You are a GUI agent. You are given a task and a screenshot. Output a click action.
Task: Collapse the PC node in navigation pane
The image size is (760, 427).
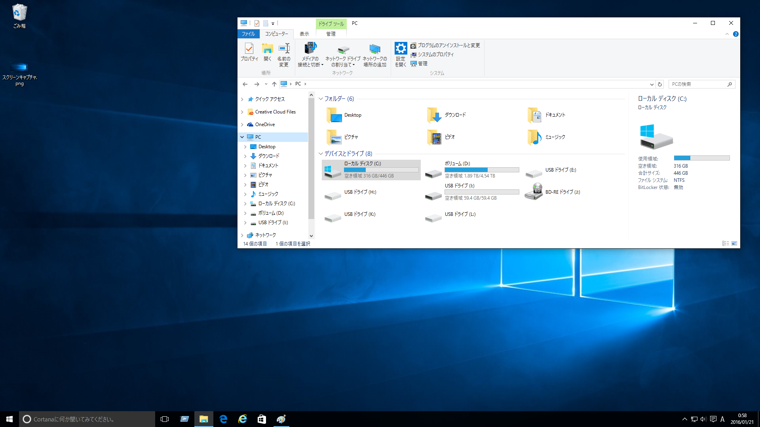coord(242,137)
